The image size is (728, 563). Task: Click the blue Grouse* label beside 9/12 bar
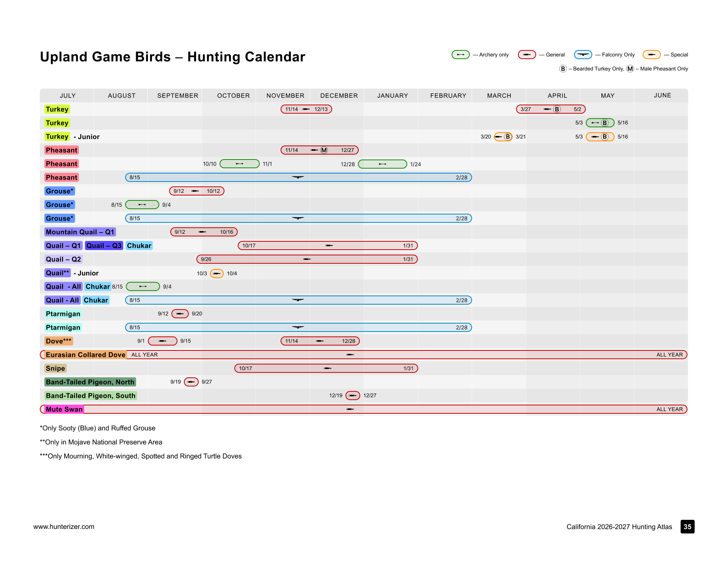coord(60,191)
